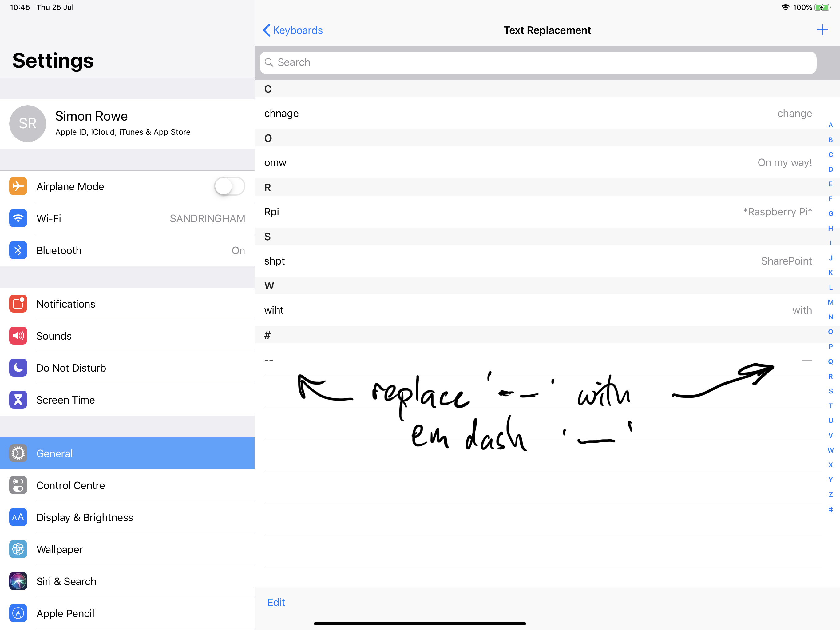Tap the General gear icon
Image resolution: width=840 pixels, height=630 pixels.
18,453
